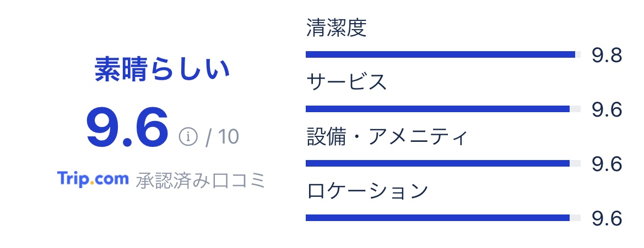Click the ロケーション category label
Image resolution: width=644 pixels, height=248 pixels.
point(367,191)
